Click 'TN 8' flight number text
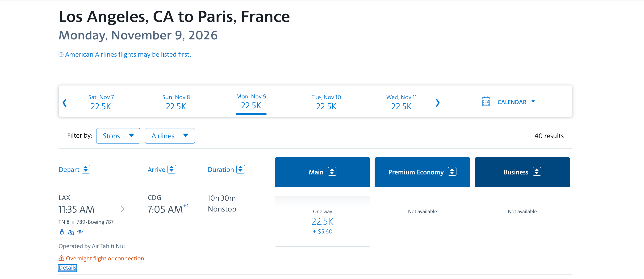The height and width of the screenshot is (279, 644). click(64, 222)
